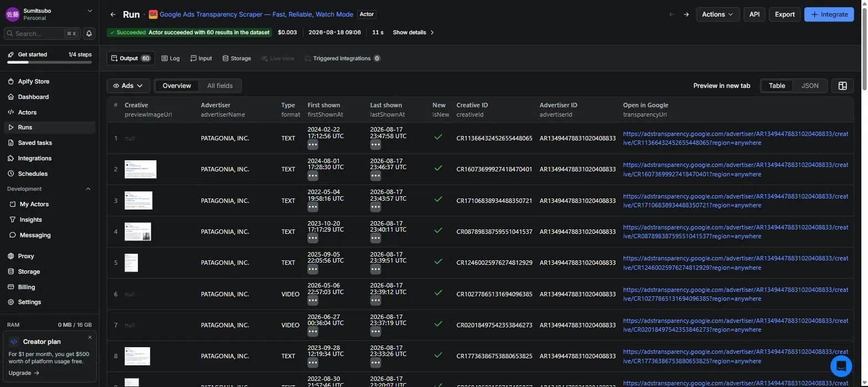
Task: Select the All fields view
Action: click(220, 86)
